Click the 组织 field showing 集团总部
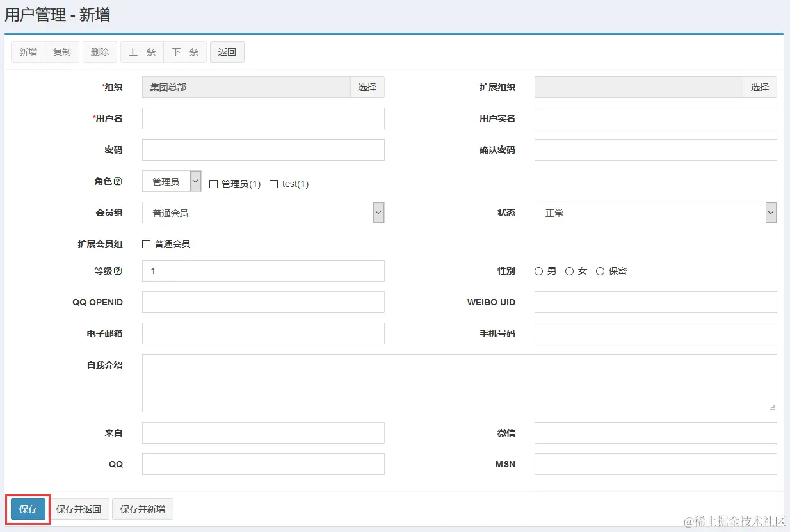790x532 pixels. [x=246, y=87]
